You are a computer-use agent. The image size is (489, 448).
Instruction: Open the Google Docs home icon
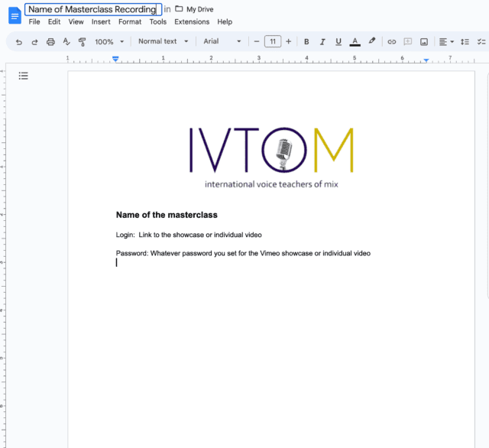point(15,15)
